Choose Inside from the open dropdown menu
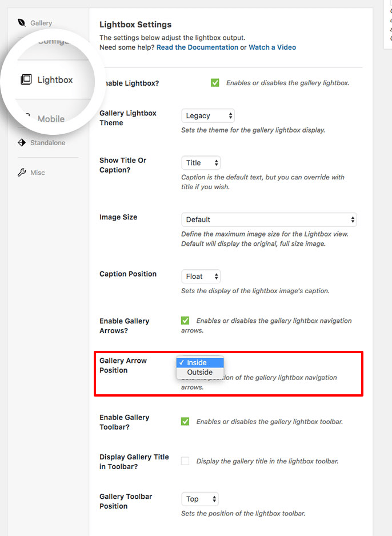 click(199, 362)
